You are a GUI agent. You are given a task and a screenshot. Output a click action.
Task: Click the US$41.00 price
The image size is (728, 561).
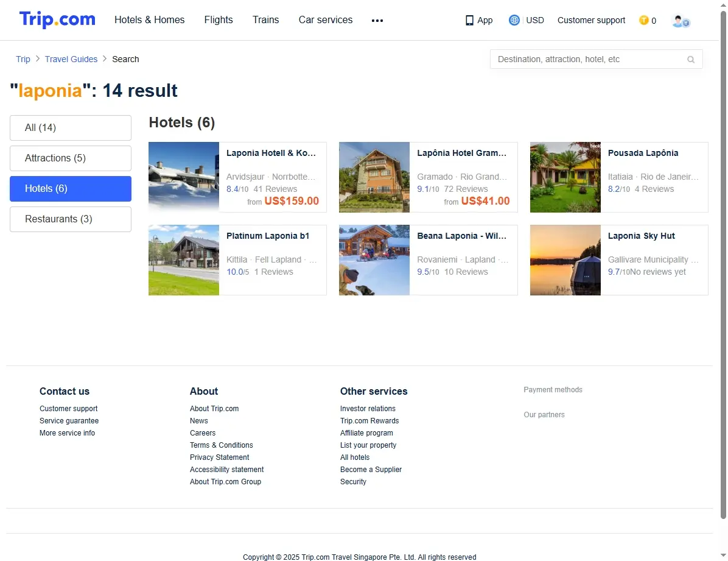(485, 201)
